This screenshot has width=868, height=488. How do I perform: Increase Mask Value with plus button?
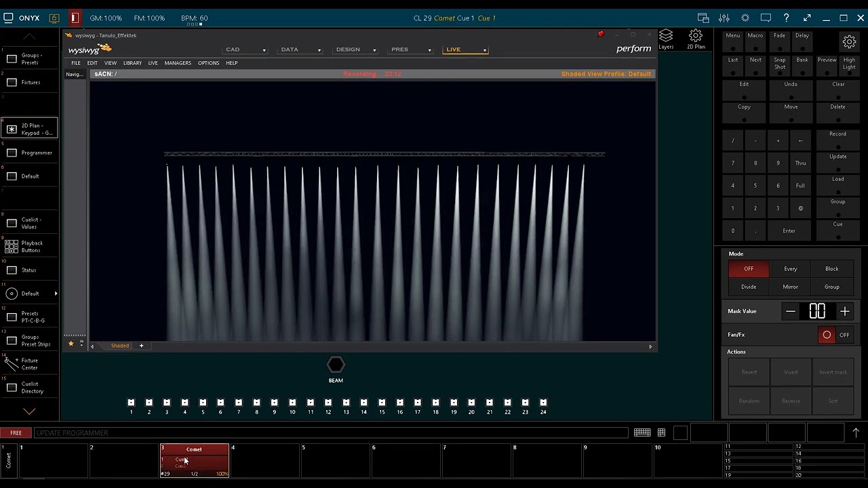coord(845,311)
